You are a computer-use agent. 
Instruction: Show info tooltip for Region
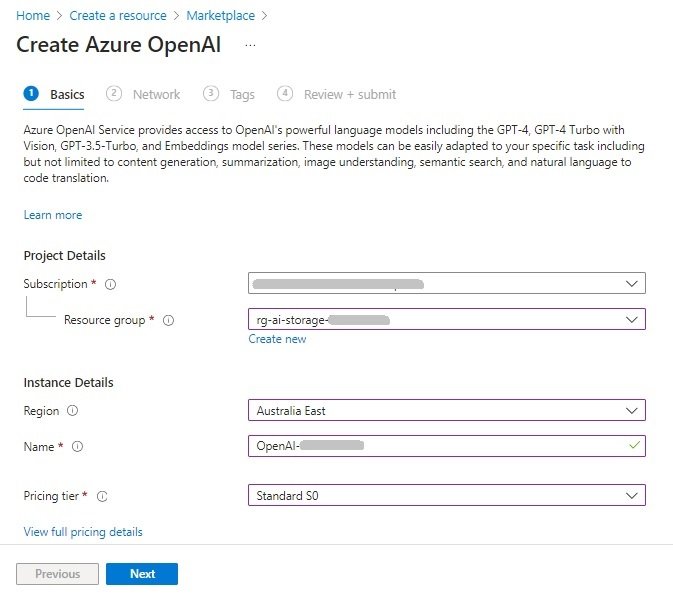(73, 411)
